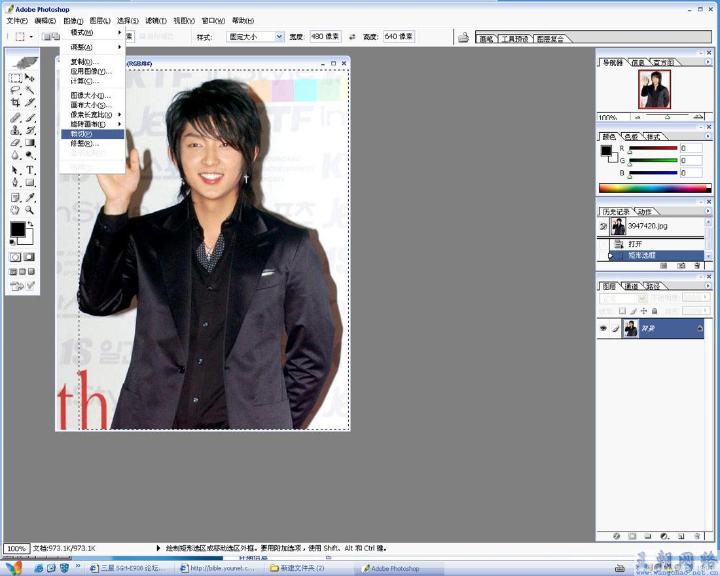The image size is (720, 576).
Task: Select the Path Selection tool
Action: (x=15, y=170)
